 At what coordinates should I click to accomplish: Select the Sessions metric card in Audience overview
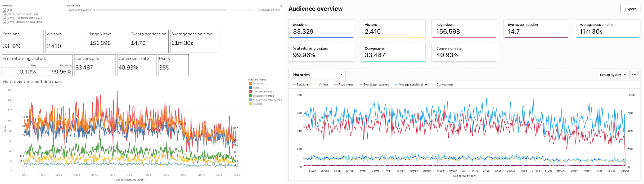tap(321, 29)
